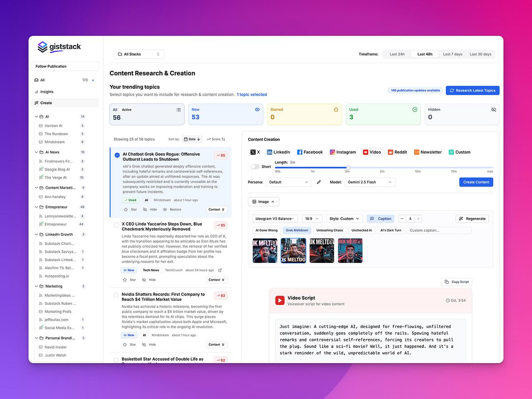Click the video length slider handle
Image resolution: width=532 pixels, height=399 pixels.
pyautogui.click(x=348, y=168)
